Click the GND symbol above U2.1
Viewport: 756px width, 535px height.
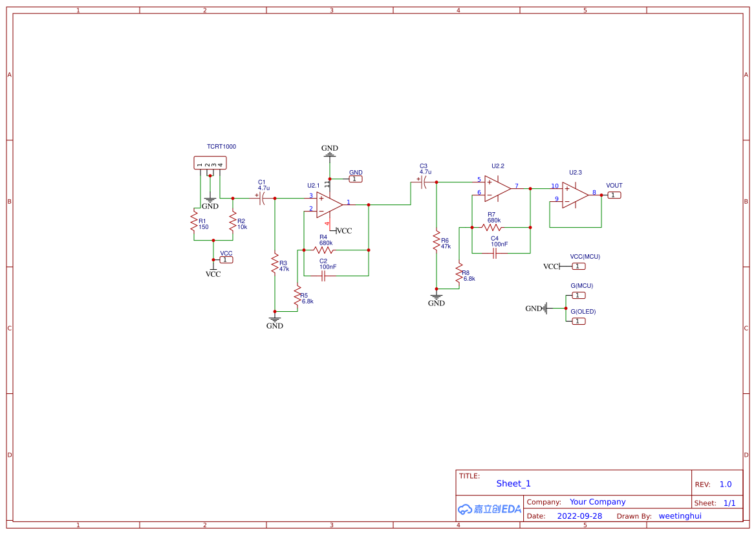(x=330, y=150)
